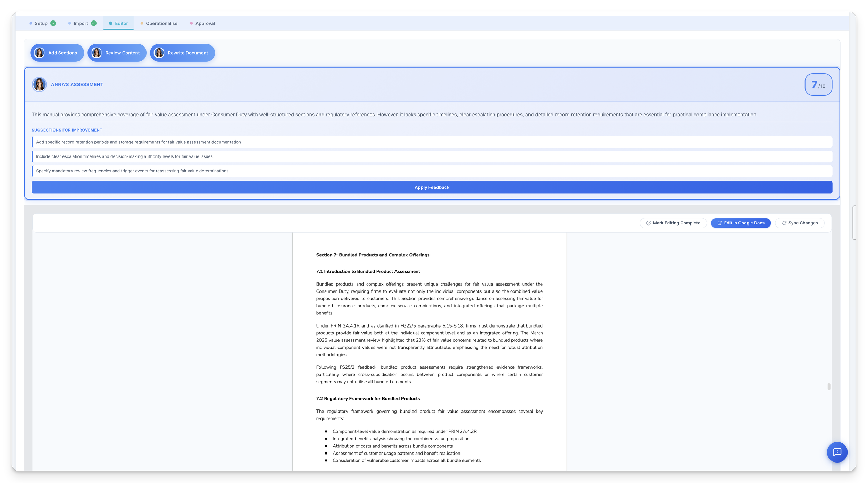868x483 pixels.
Task: Click the avatar icon on Rewrite Document
Action: pyautogui.click(x=159, y=53)
